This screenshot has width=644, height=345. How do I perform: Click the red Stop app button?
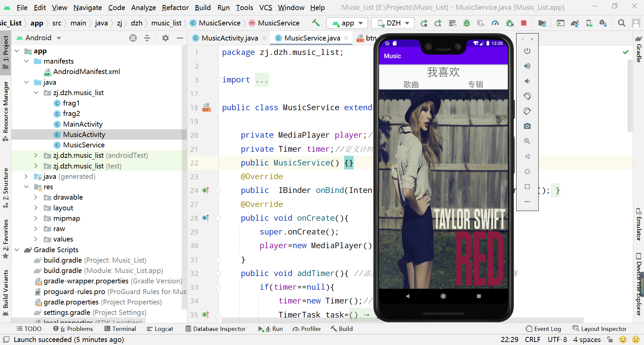click(524, 23)
